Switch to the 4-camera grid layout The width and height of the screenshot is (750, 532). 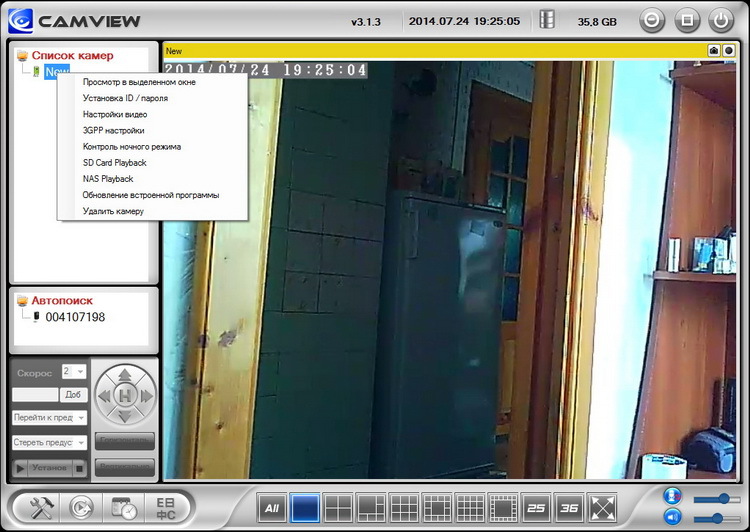point(338,508)
